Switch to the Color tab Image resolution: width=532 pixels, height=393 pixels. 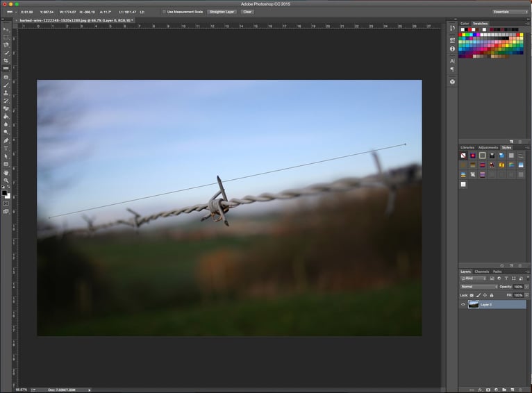point(465,24)
